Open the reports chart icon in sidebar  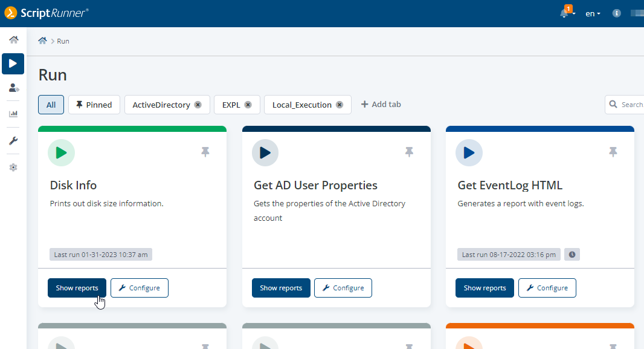point(13,114)
